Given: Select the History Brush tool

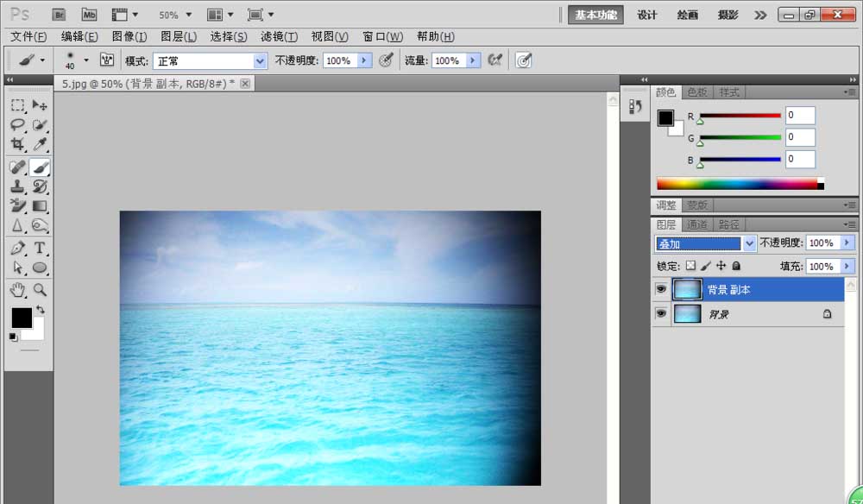Looking at the screenshot, I should pos(40,186).
